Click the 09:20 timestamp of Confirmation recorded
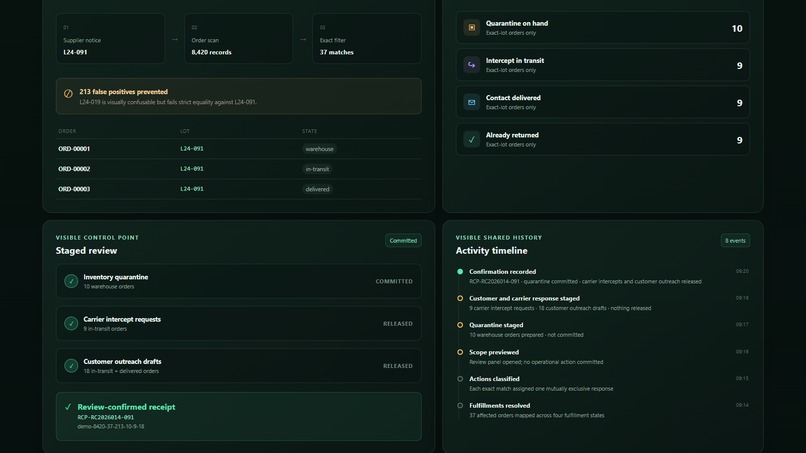 [x=742, y=271]
